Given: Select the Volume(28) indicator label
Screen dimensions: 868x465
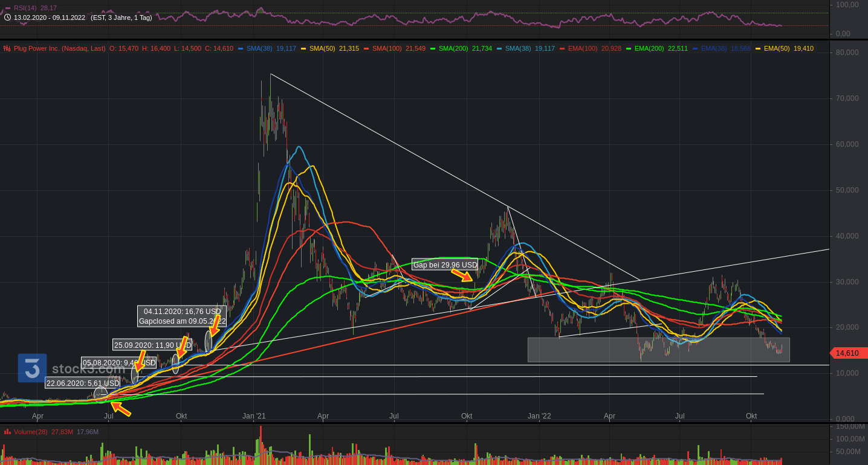Looking at the screenshot, I should [x=31, y=432].
